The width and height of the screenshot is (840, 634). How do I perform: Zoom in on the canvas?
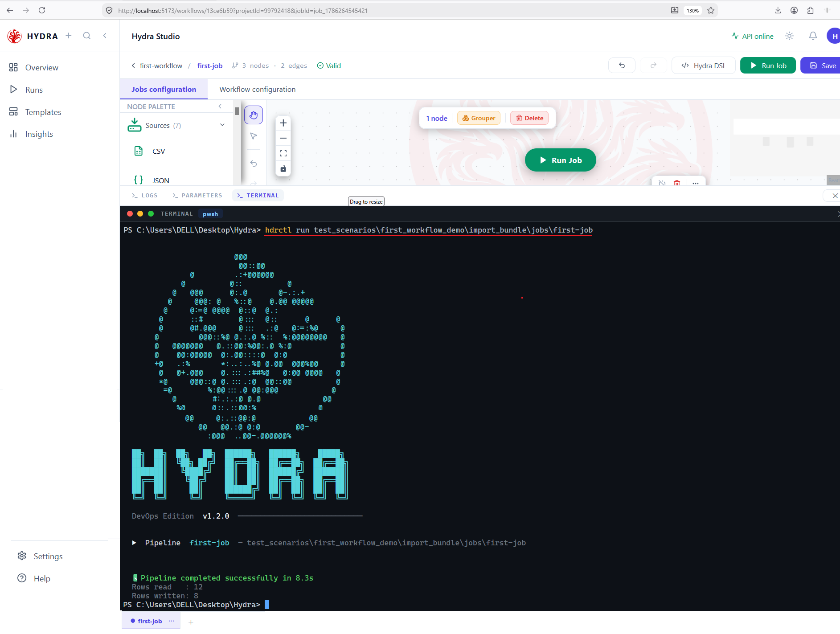(283, 123)
